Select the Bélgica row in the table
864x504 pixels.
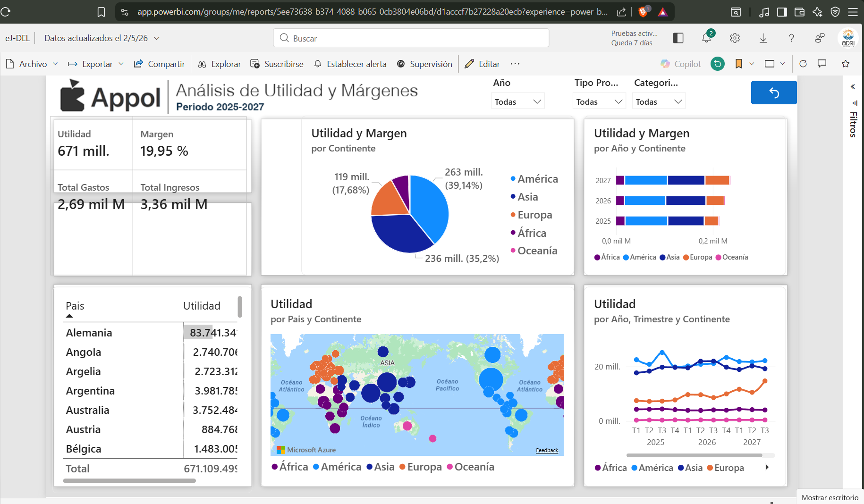(x=151, y=449)
